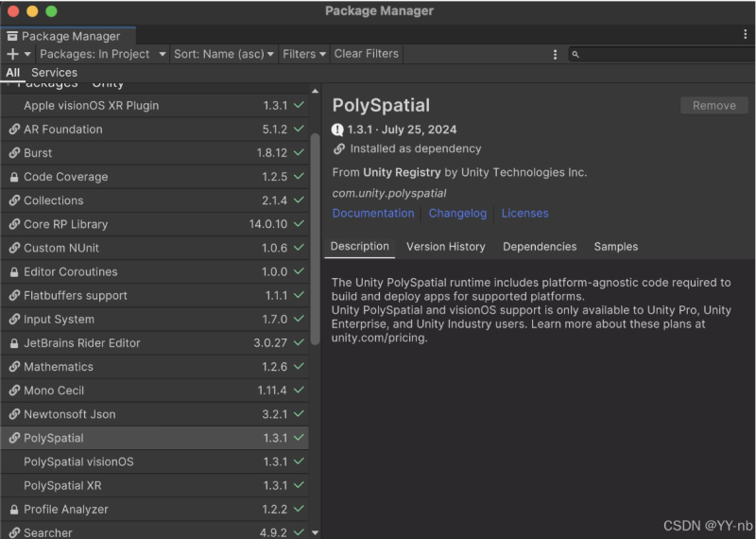Click the lock icon beside Code Coverage
Viewport: 756px width, 539px height.
click(14, 177)
